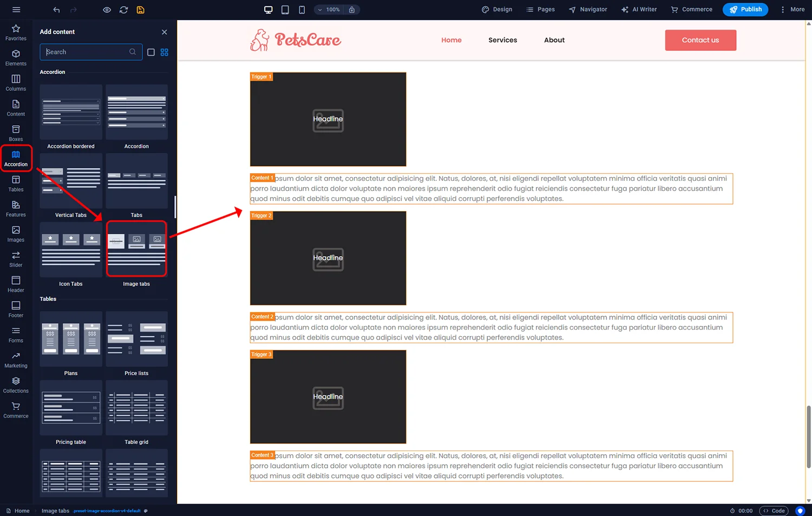Select the Image tabs preset thumbnail
The height and width of the screenshot is (516, 812).
pyautogui.click(x=136, y=249)
